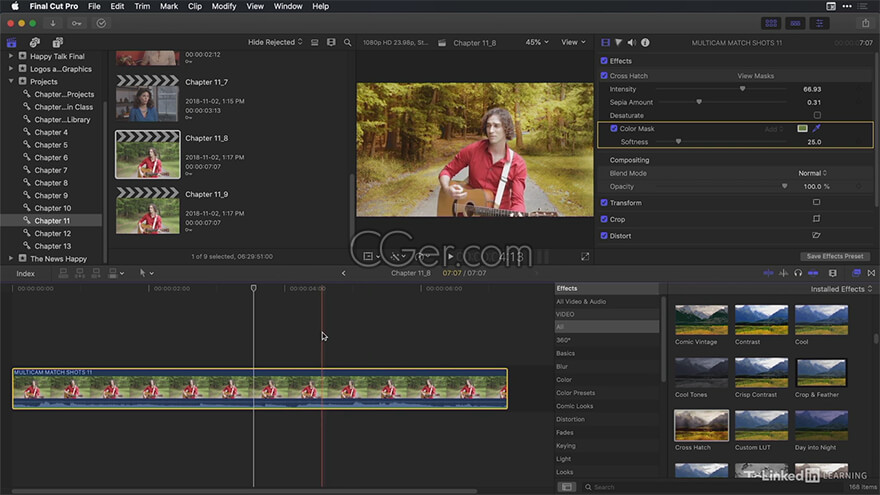Pick the Color Mask eyedropper
The width and height of the screenshot is (880, 495).
click(817, 129)
